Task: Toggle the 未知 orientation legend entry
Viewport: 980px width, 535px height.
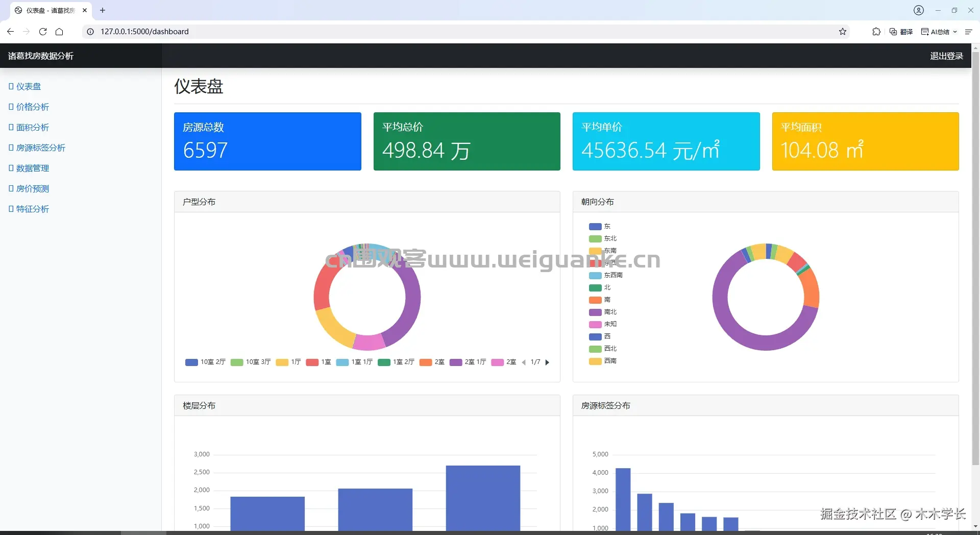Action: [603, 324]
